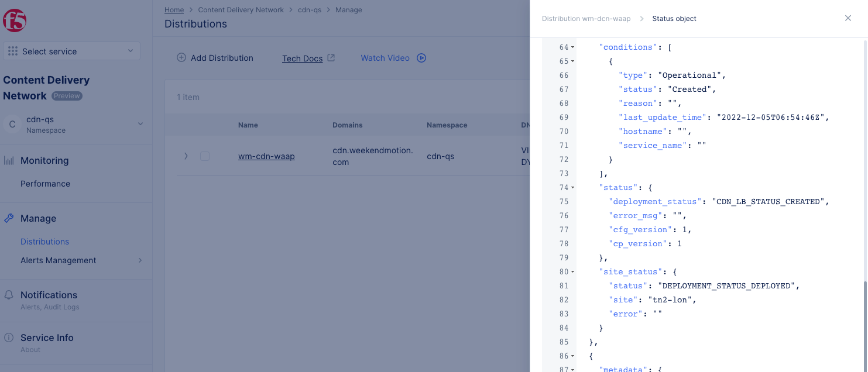Click the Notifications bell icon
The image size is (868, 372).
click(9, 295)
